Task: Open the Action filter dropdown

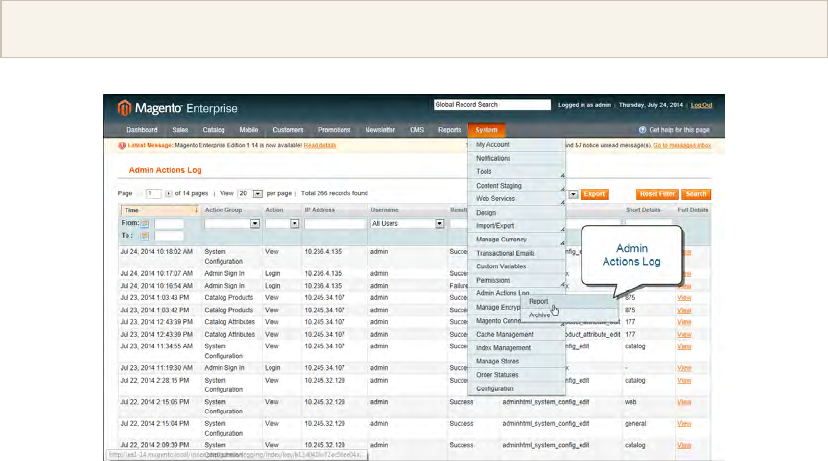Action: [294, 224]
